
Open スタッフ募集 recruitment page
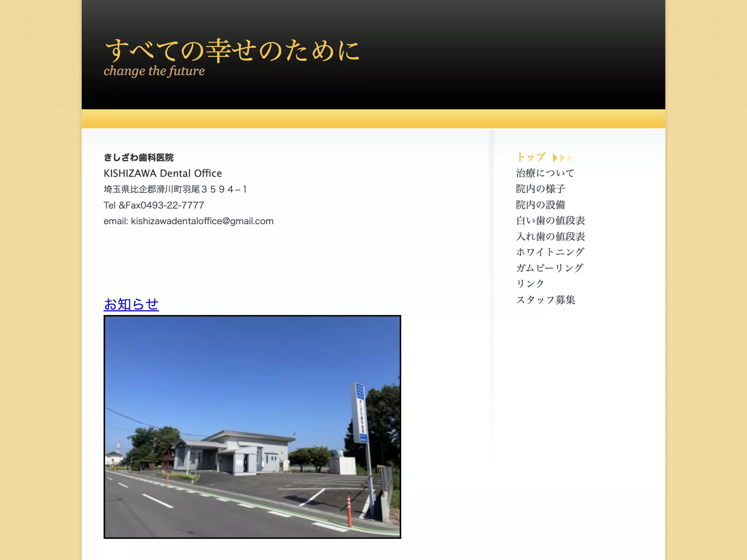(x=545, y=300)
